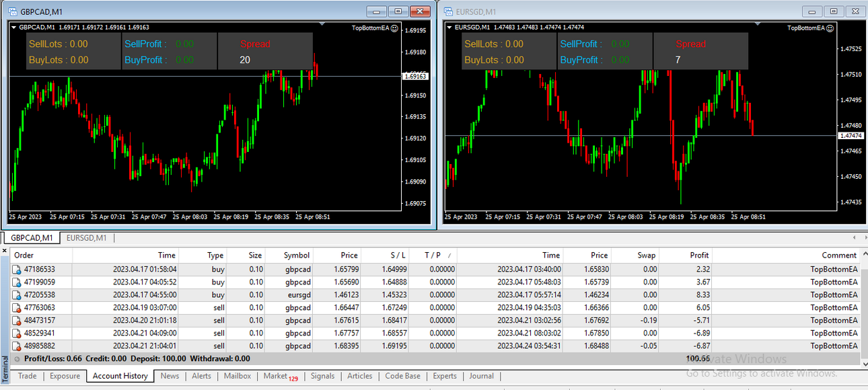This screenshot has width=868, height=390.
Task: Switch to the Experts tab
Action: (445, 376)
